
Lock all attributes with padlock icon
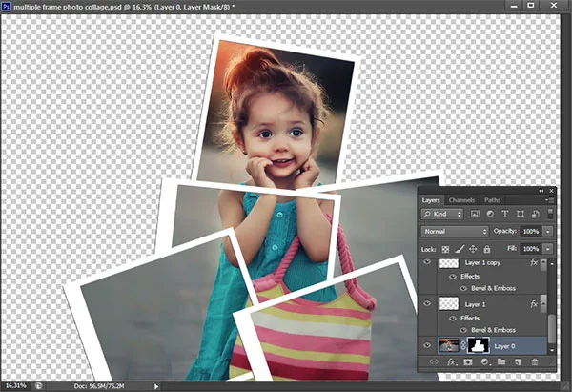[487, 249]
